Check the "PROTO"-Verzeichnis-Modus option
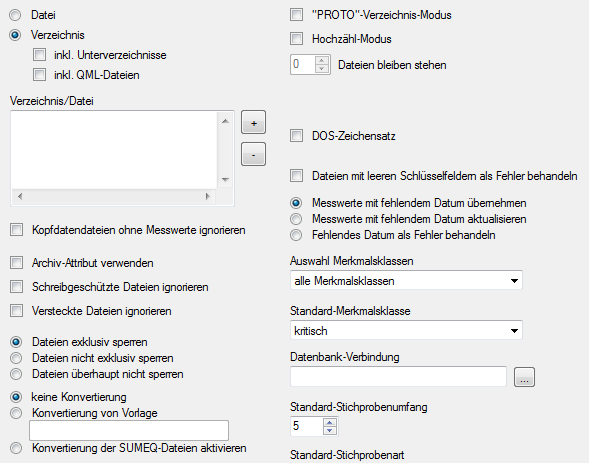Screen dimensions: 589x463 pos(296,15)
